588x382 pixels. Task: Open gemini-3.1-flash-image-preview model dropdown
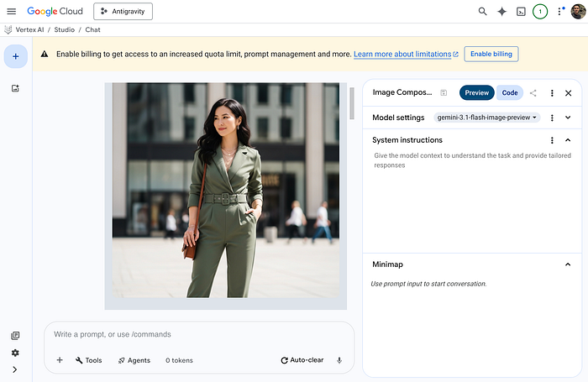coord(486,118)
